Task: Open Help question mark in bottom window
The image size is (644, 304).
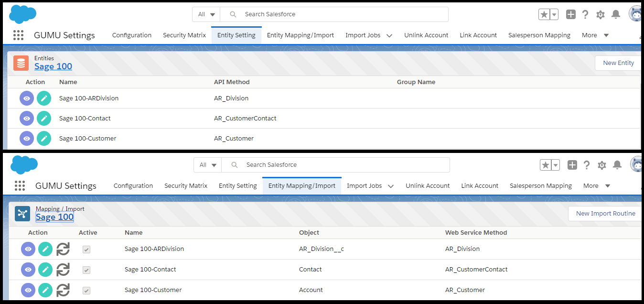Action: (587, 165)
